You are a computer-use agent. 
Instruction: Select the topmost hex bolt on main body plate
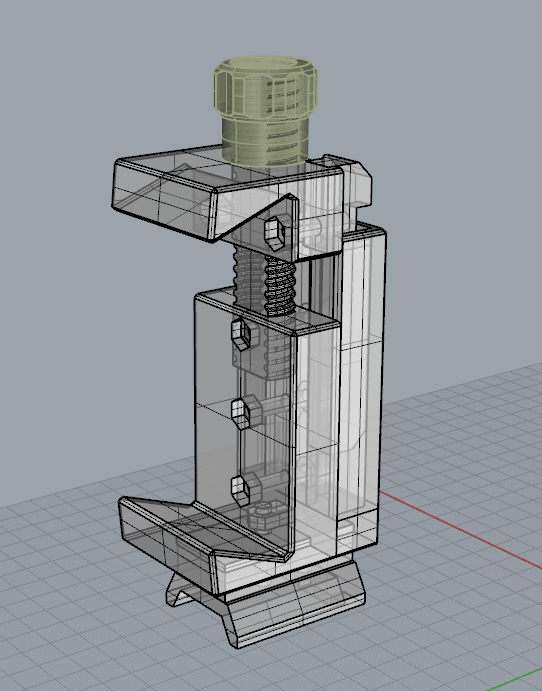point(241,334)
